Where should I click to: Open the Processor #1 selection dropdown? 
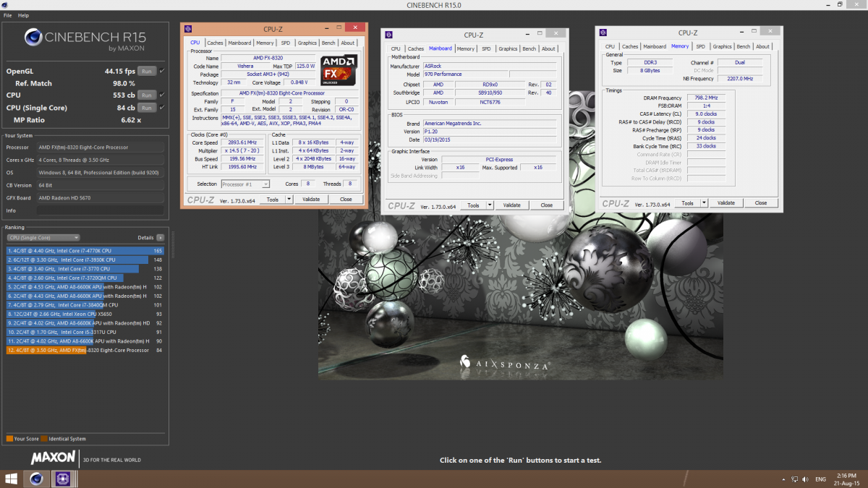pos(244,184)
